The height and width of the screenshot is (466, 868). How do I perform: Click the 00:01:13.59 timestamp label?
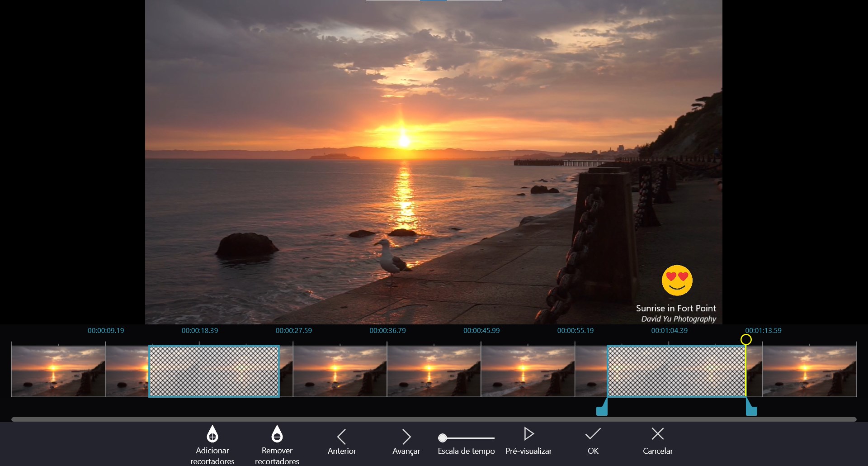tap(764, 331)
